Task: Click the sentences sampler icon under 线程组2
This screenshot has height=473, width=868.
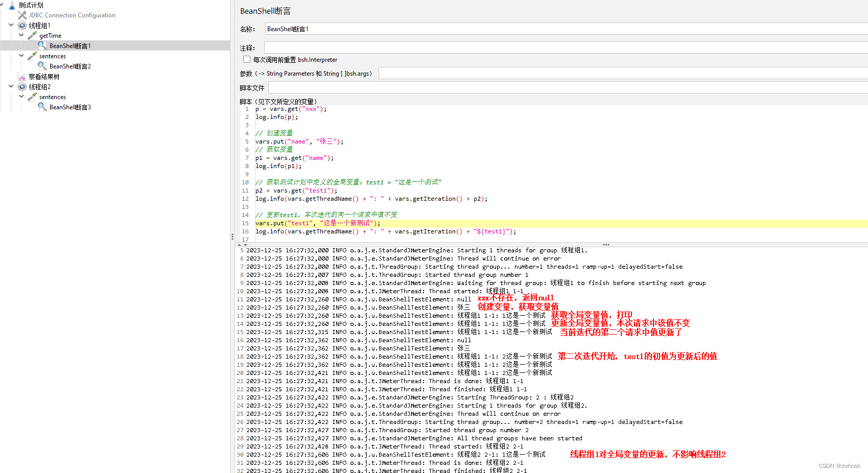Action: pyautogui.click(x=32, y=97)
